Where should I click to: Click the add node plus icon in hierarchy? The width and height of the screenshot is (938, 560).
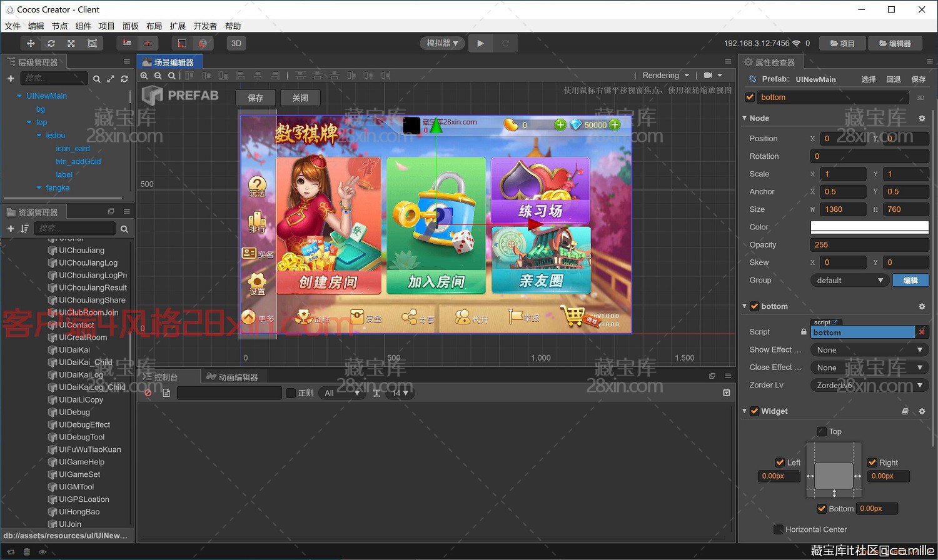pyautogui.click(x=11, y=78)
